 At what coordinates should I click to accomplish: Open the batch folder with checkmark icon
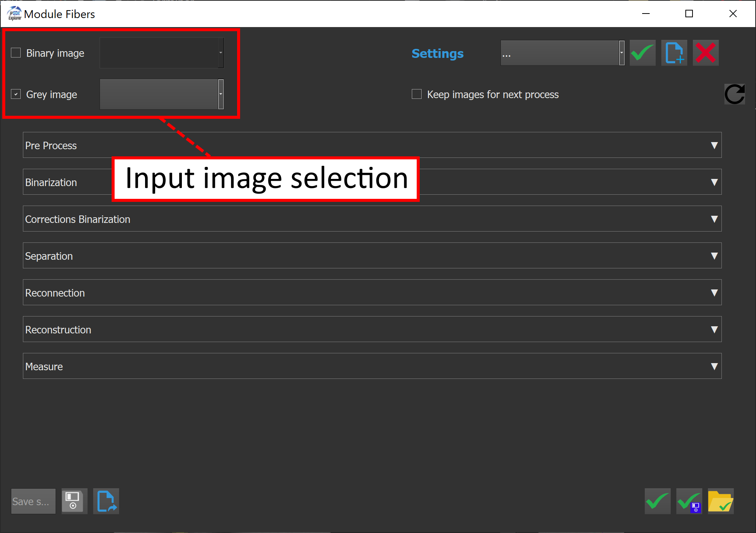click(721, 501)
